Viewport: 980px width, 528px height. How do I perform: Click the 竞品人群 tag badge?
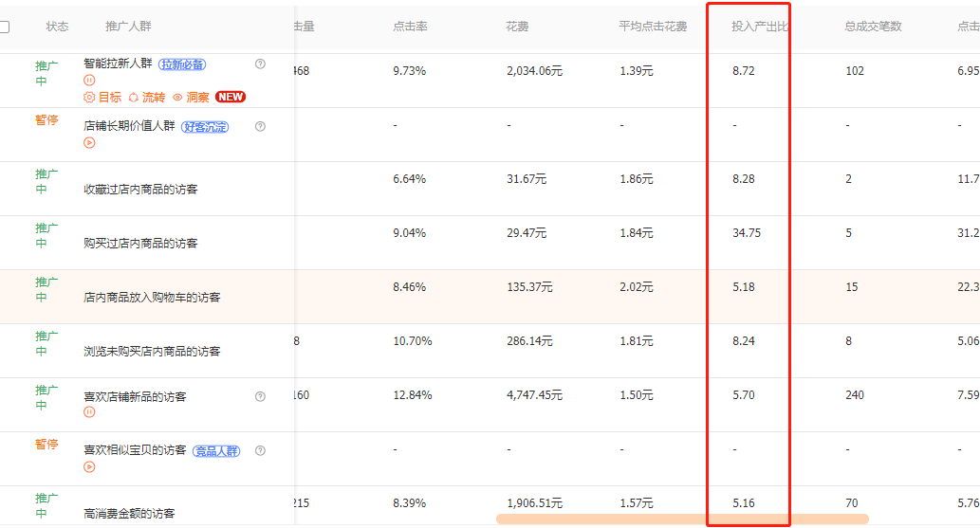[x=217, y=451]
